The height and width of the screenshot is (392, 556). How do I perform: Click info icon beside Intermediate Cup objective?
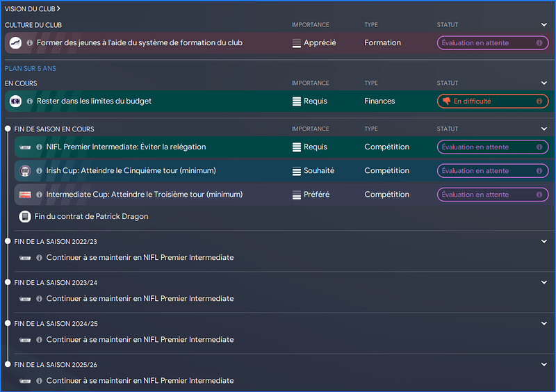(40, 195)
